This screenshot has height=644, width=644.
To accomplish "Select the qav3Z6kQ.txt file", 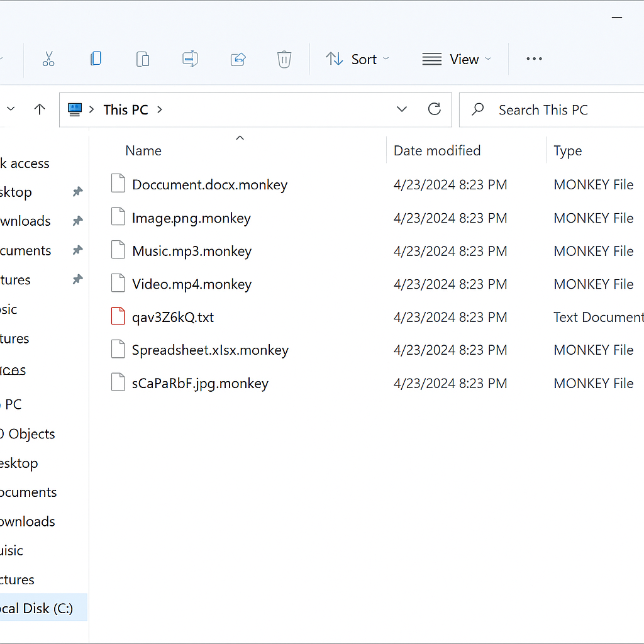I will (173, 317).
